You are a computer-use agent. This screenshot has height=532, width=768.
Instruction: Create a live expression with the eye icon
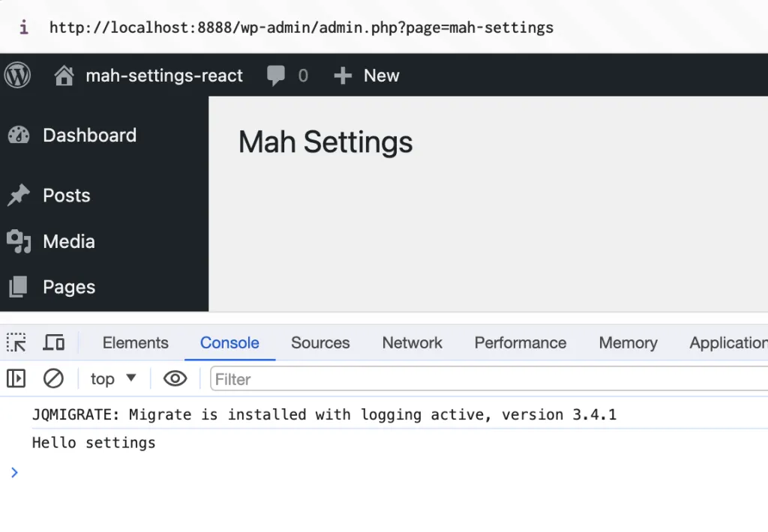pos(175,378)
